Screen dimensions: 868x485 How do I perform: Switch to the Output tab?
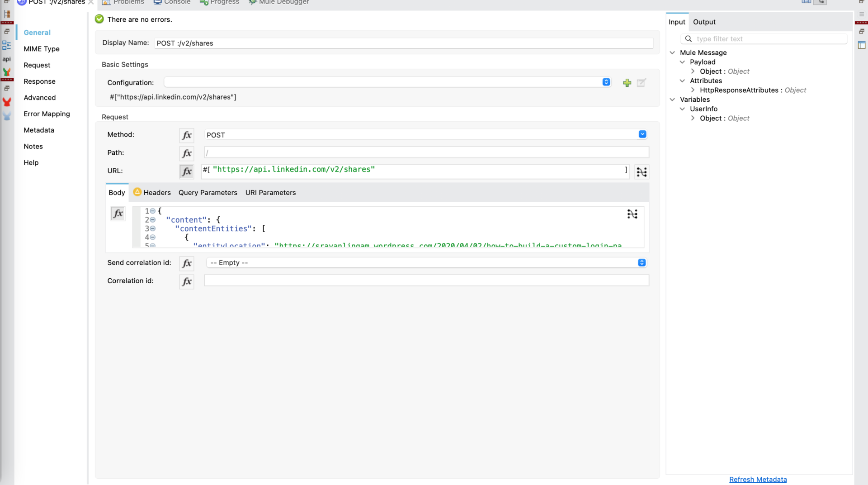pyautogui.click(x=704, y=22)
